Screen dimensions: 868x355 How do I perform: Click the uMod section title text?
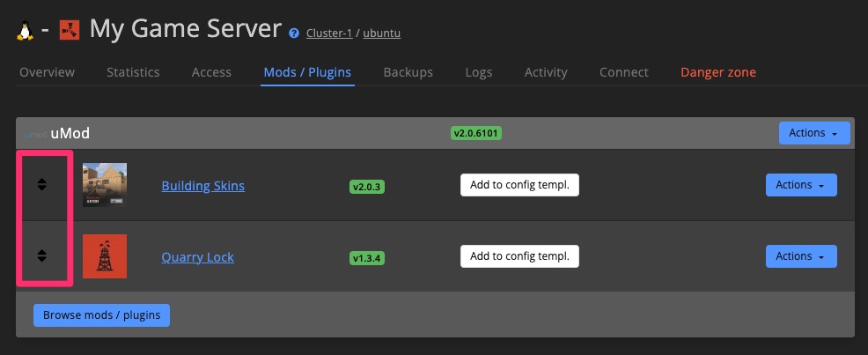tap(70, 134)
